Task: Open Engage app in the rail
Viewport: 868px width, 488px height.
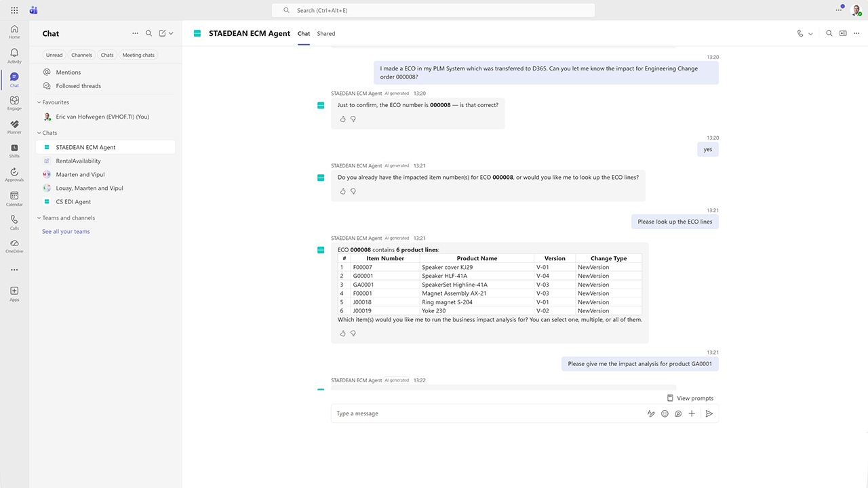Action: (x=14, y=103)
